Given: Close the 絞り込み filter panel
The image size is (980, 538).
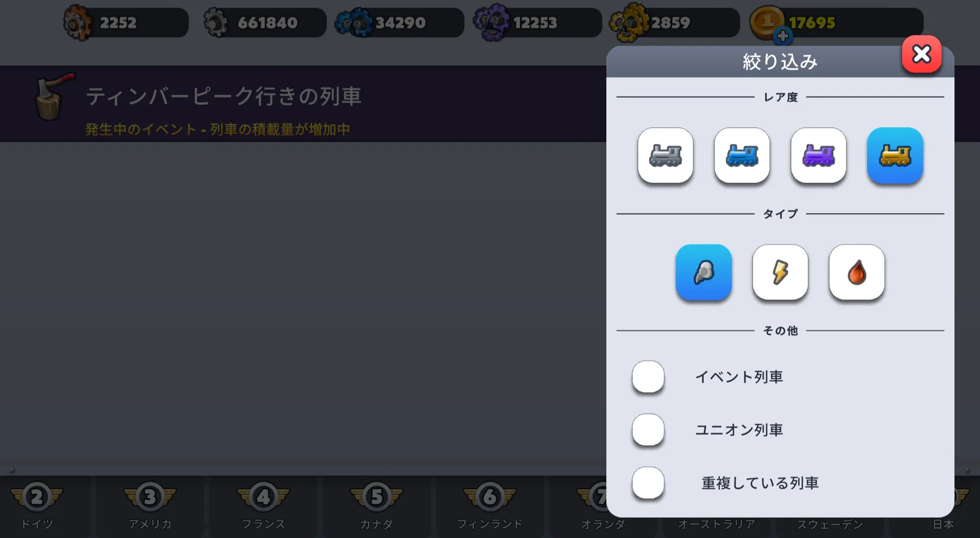Looking at the screenshot, I should click(922, 54).
